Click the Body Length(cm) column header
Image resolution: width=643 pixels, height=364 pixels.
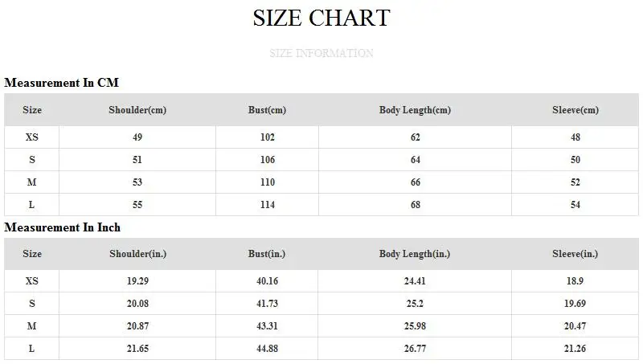[x=415, y=110]
